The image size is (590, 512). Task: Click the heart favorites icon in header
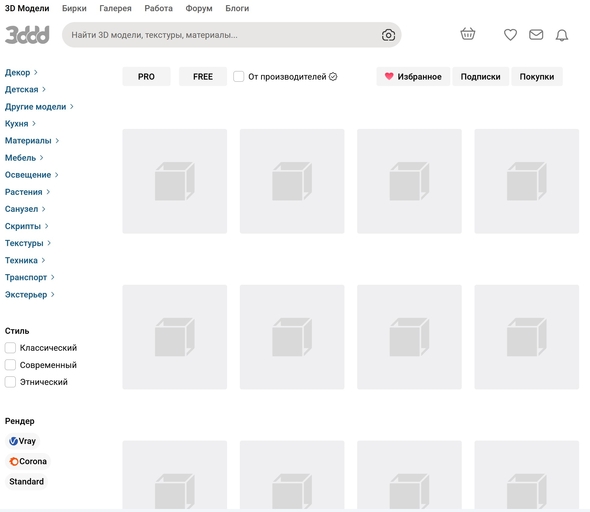point(510,35)
